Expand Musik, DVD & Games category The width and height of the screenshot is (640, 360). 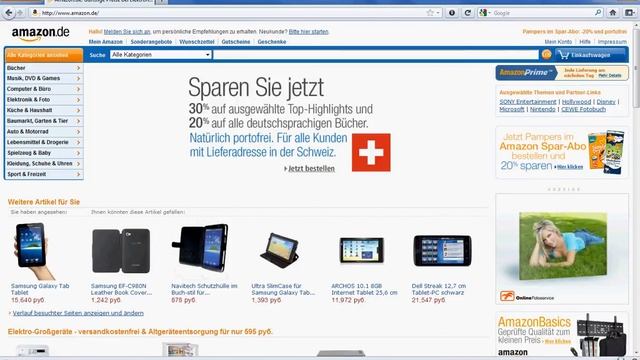tap(44, 78)
